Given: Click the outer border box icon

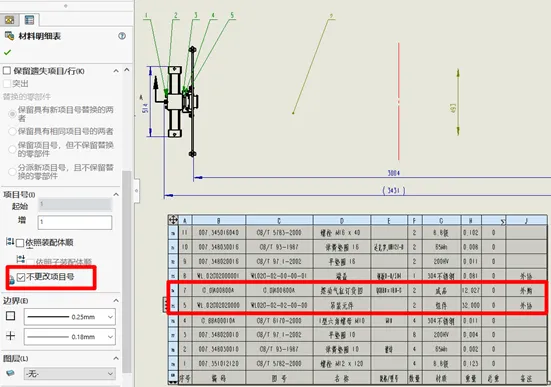Looking at the screenshot, I should [11, 316].
